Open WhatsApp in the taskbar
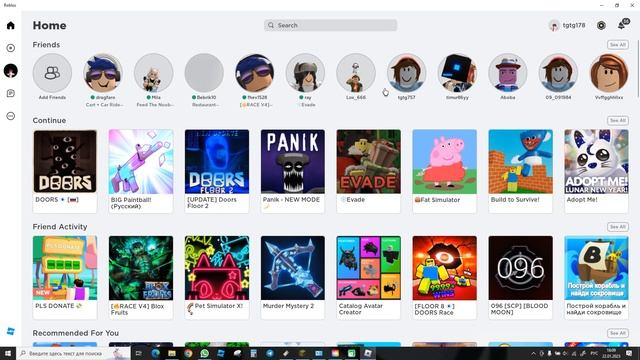The image size is (640, 360). (204, 353)
